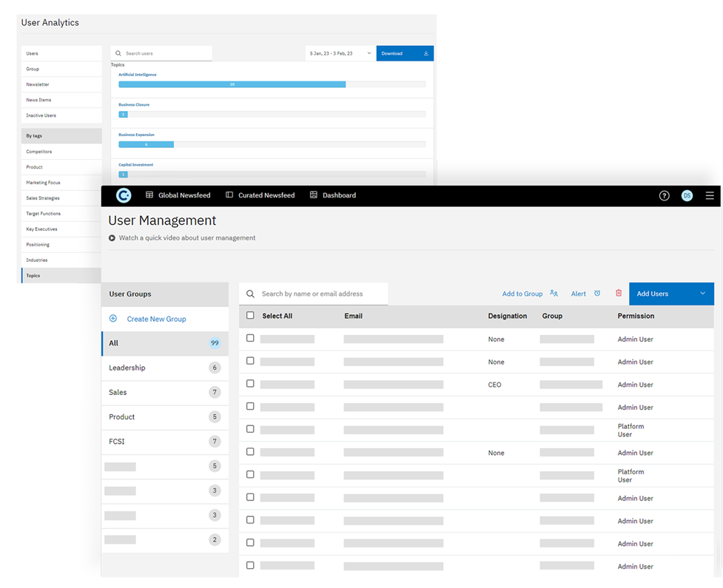Click the Add to Group link
The width and height of the screenshot is (723, 588).
click(522, 294)
